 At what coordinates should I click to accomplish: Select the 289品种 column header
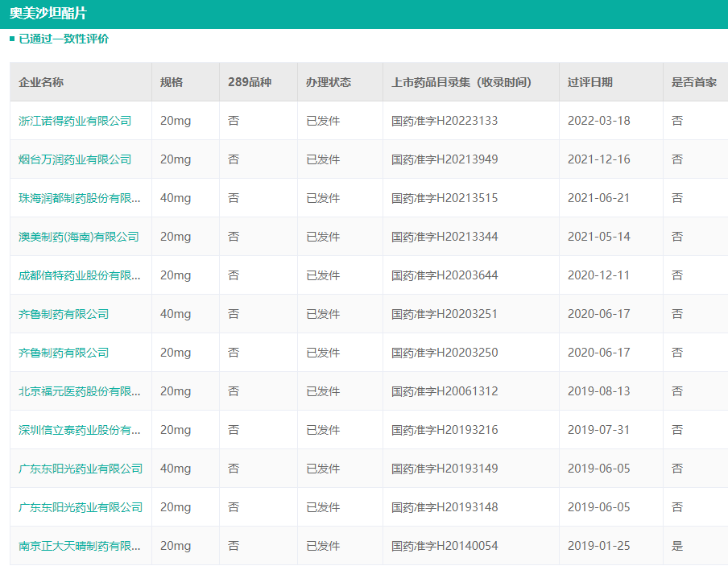point(250,82)
